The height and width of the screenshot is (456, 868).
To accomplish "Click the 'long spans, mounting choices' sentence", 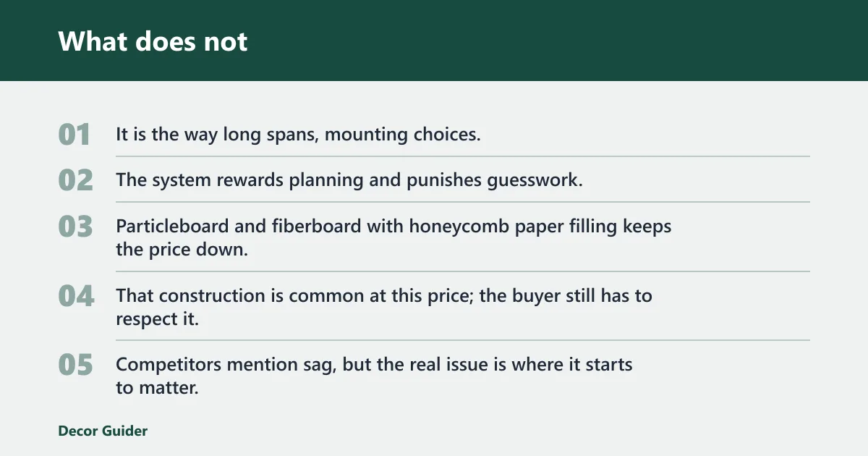I will pyautogui.click(x=298, y=135).
